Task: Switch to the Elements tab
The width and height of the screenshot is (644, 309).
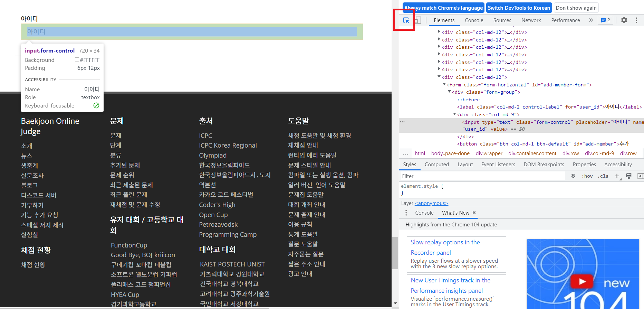Action: tap(444, 20)
